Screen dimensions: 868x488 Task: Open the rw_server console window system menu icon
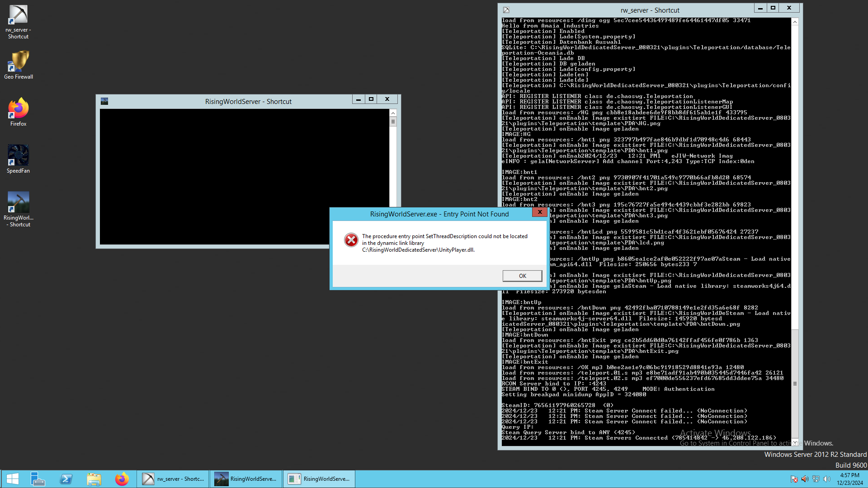click(506, 10)
